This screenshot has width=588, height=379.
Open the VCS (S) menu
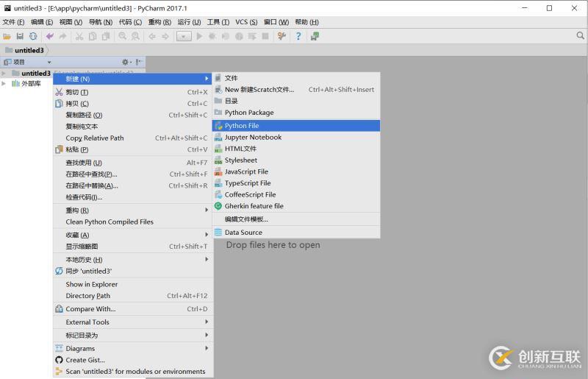(246, 22)
